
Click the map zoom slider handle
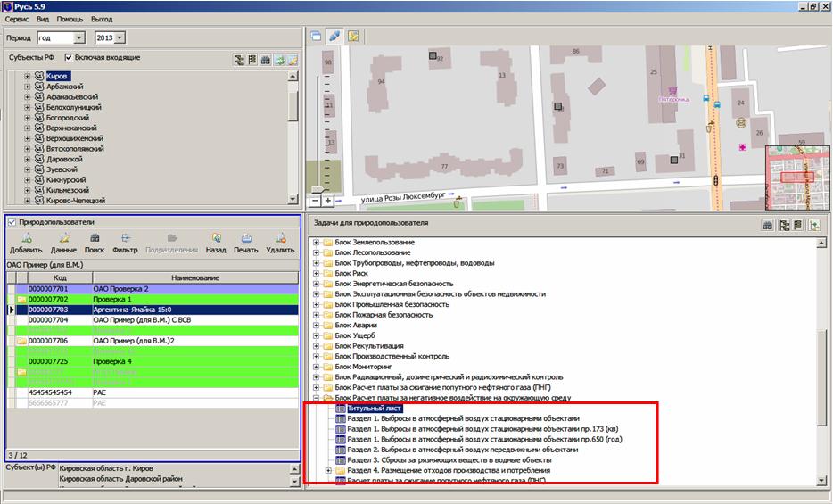318,189
